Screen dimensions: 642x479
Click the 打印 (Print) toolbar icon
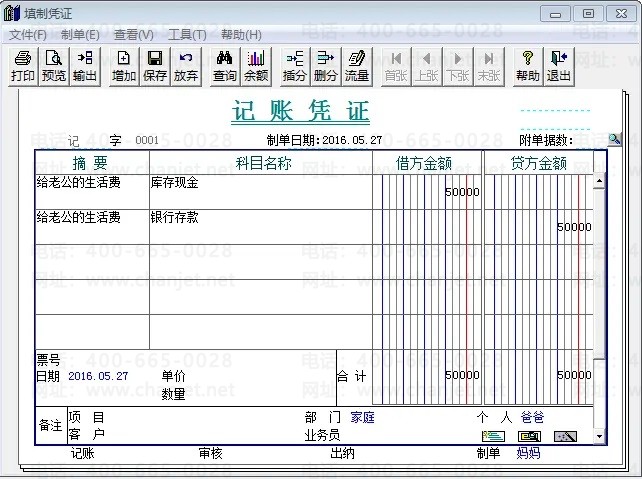click(23, 66)
